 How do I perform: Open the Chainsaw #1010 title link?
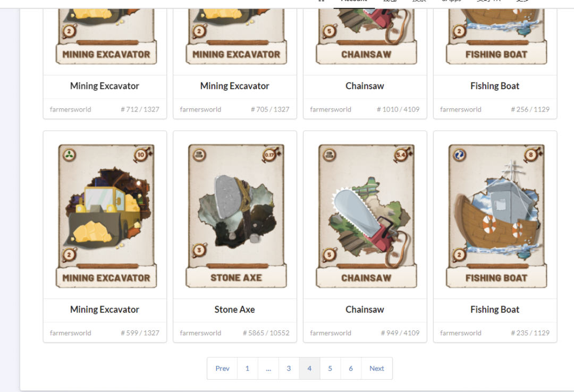pos(365,86)
